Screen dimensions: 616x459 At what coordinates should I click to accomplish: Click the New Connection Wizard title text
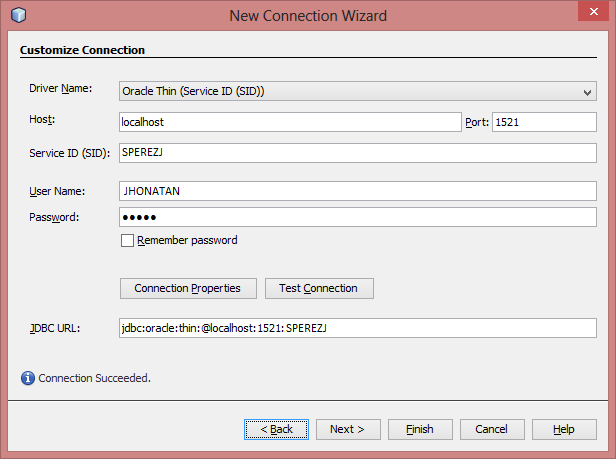(308, 16)
